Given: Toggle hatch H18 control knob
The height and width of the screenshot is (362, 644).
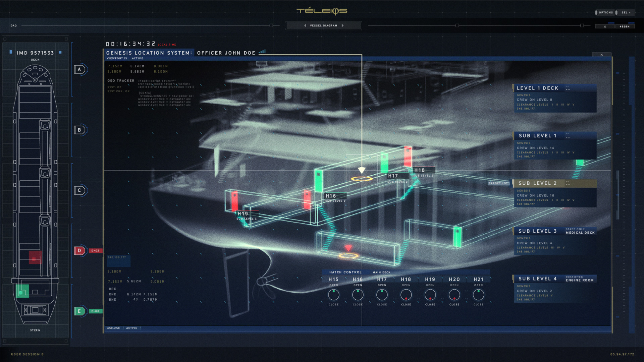Looking at the screenshot, I should pyautogui.click(x=406, y=295).
